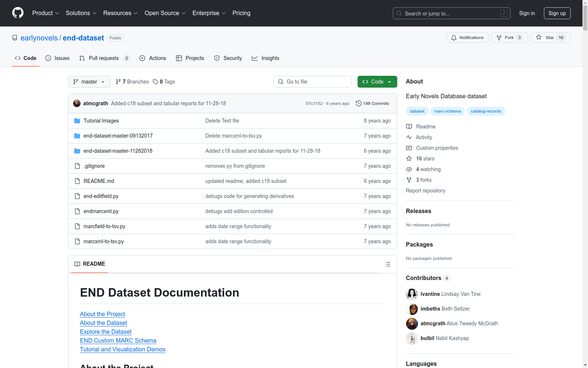The width and height of the screenshot is (588, 368).
Task: Open the green Code dropdown button
Action: (x=377, y=82)
